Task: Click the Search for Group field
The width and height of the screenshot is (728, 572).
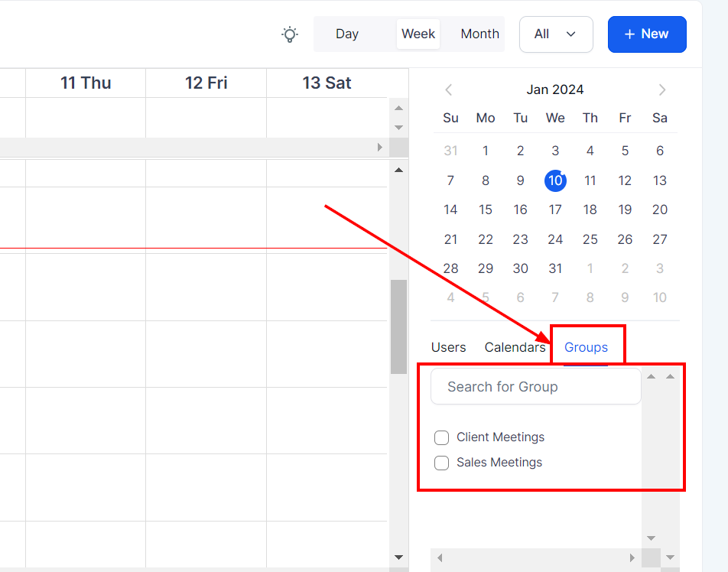Action: coord(536,386)
